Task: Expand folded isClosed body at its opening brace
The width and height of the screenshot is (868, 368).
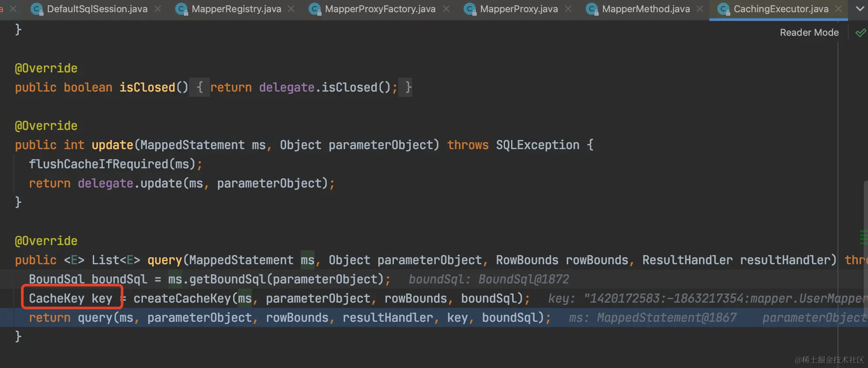Action: (200, 87)
